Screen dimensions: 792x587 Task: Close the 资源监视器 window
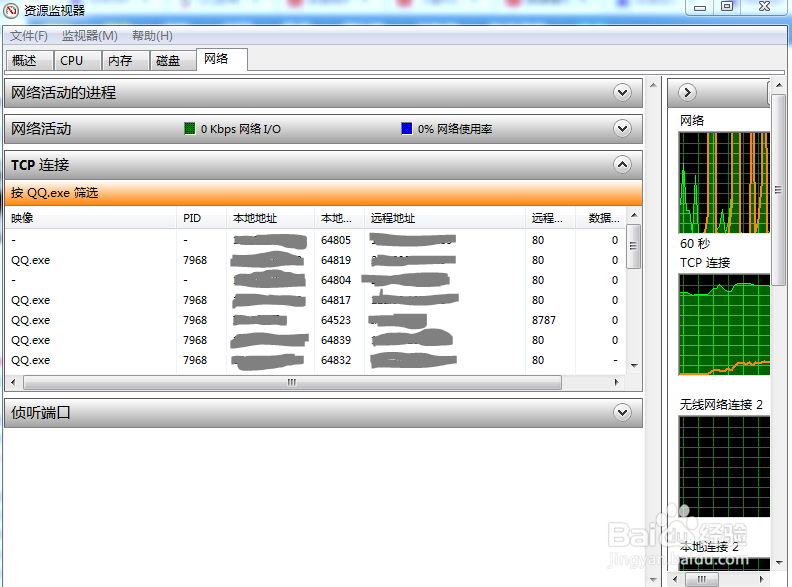click(764, 7)
